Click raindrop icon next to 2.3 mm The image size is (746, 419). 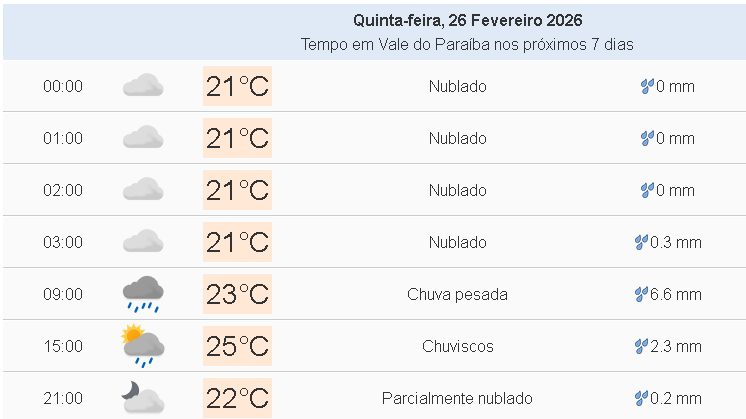[641, 346]
